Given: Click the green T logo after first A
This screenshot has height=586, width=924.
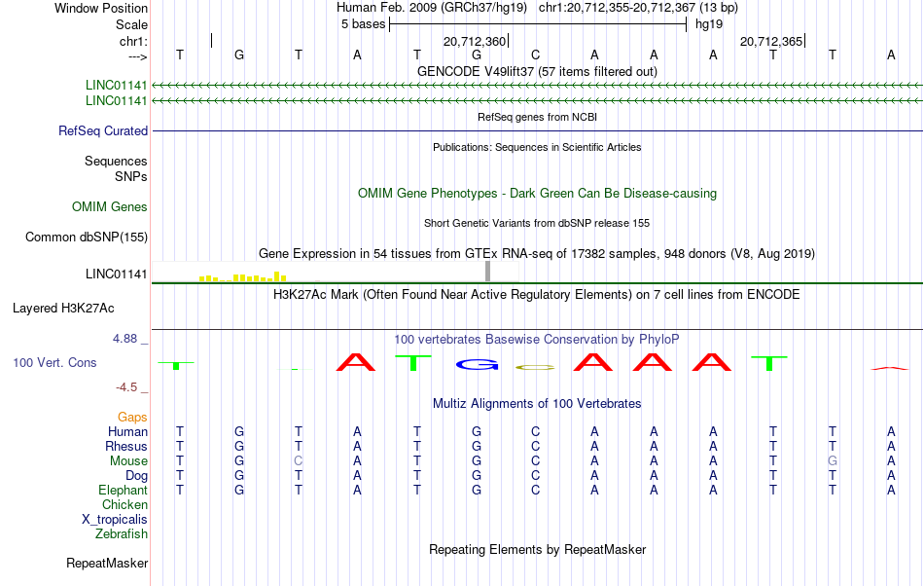Looking at the screenshot, I should click(x=413, y=363).
